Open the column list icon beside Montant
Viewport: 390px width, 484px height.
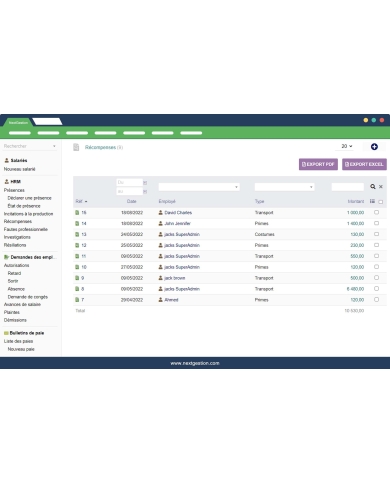[372, 201]
